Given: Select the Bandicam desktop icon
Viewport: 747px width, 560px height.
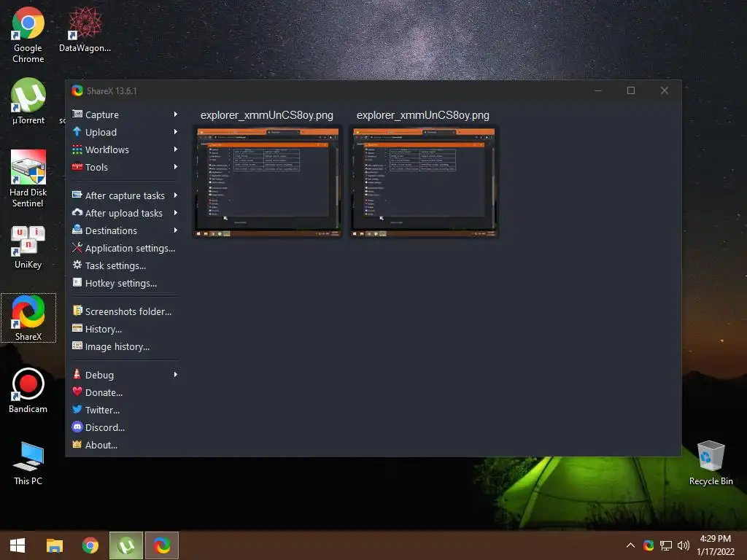Looking at the screenshot, I should click(28, 391).
